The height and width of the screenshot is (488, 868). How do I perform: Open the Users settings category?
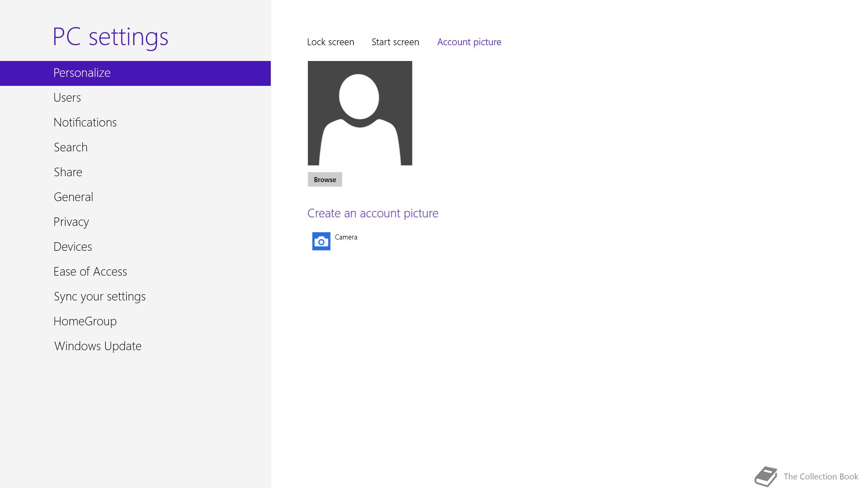pyautogui.click(x=135, y=98)
